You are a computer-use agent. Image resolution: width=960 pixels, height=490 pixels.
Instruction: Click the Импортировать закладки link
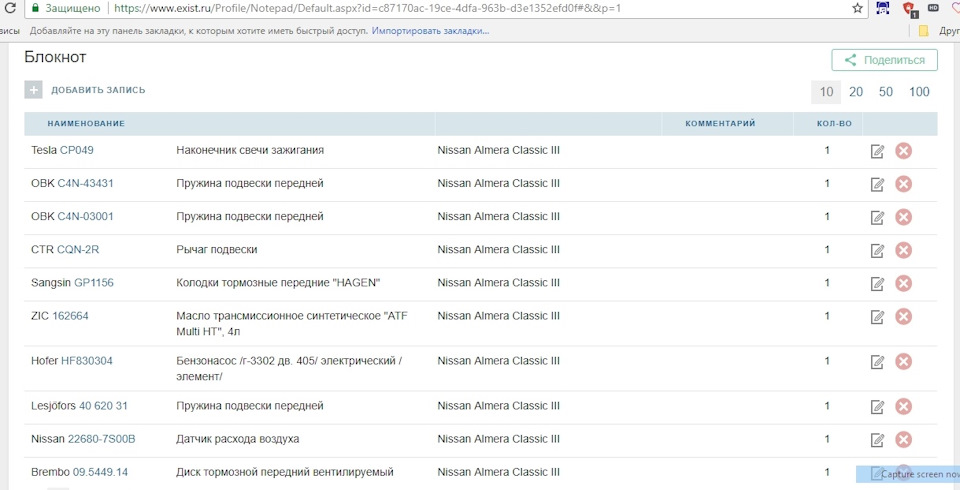pos(430,30)
